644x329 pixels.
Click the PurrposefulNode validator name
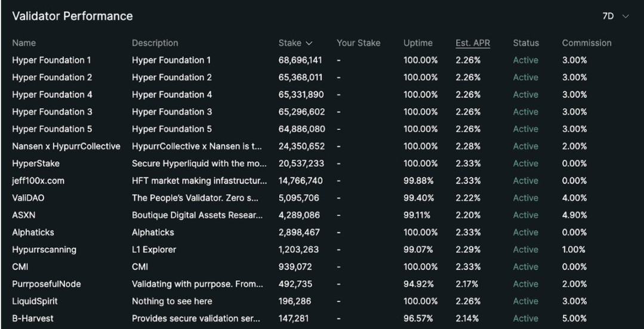pos(46,284)
